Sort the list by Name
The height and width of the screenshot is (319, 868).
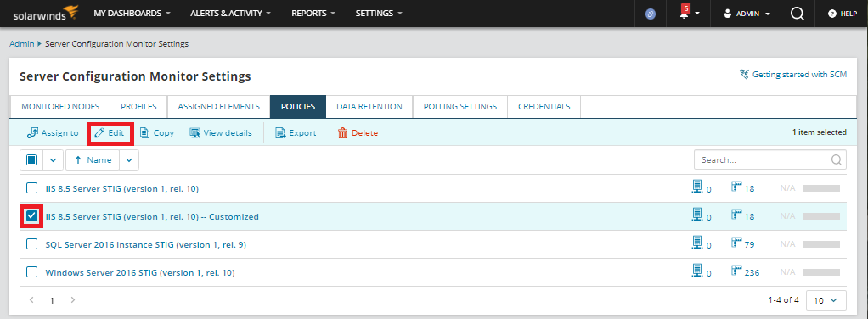(x=93, y=159)
